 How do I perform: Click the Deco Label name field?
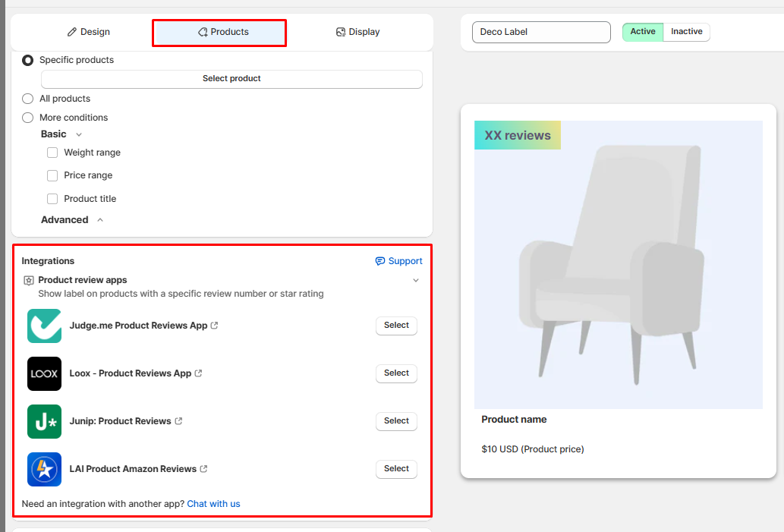(541, 32)
